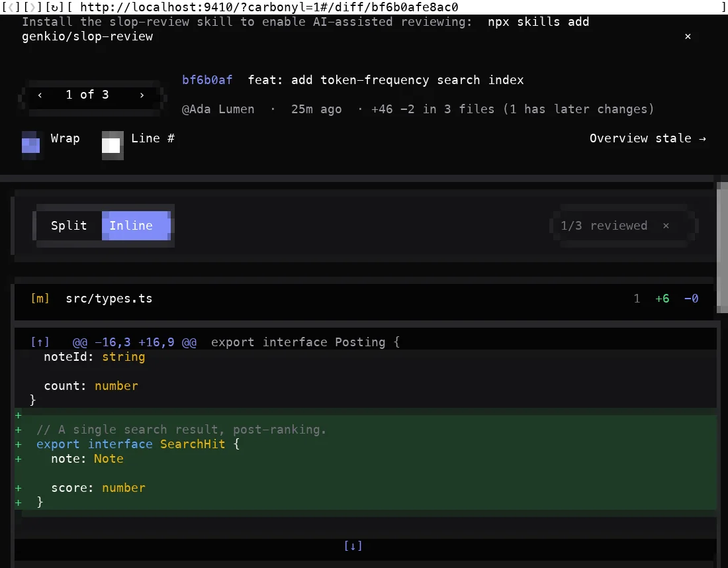
Task: Click the 'npx skills add' command text
Action: click(539, 22)
